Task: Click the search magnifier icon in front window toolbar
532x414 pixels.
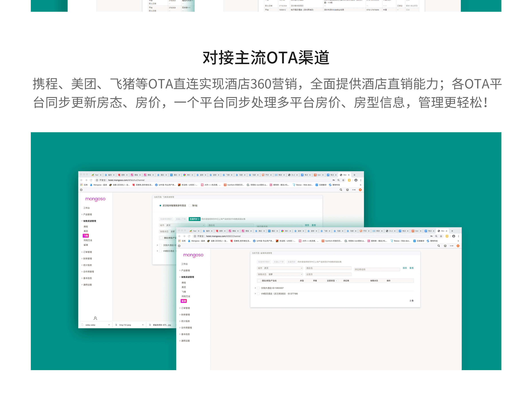Action: click(x=438, y=246)
